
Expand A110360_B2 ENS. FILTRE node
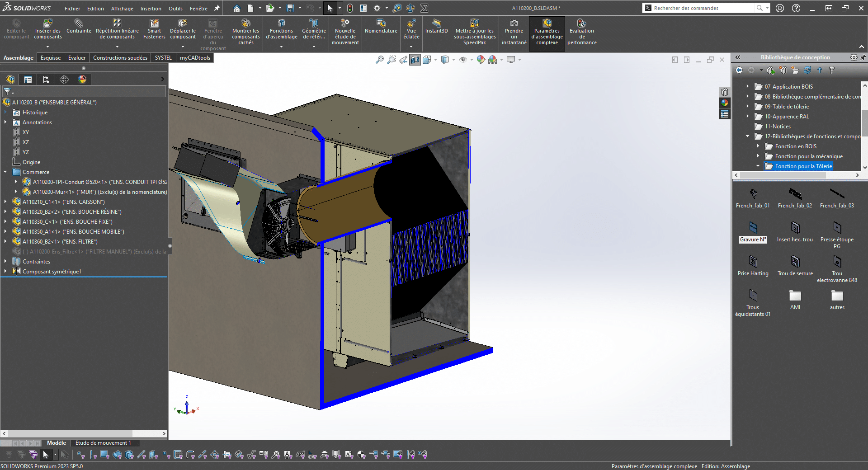[x=5, y=241]
